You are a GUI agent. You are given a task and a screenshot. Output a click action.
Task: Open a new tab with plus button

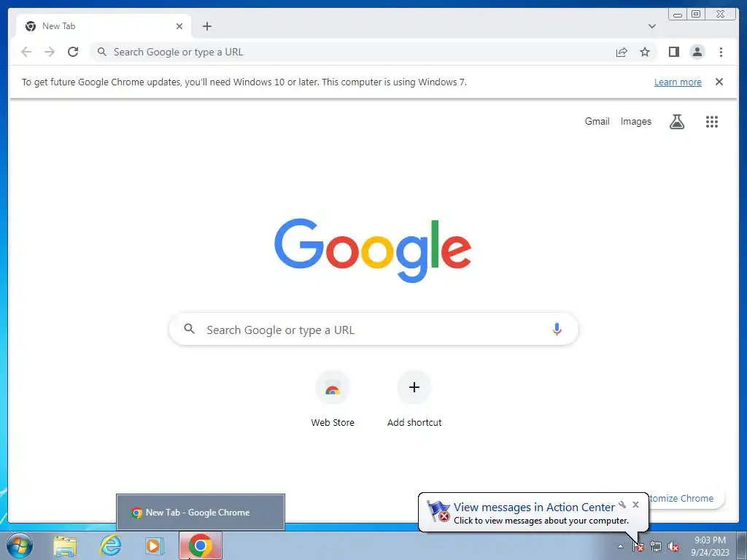point(206,26)
